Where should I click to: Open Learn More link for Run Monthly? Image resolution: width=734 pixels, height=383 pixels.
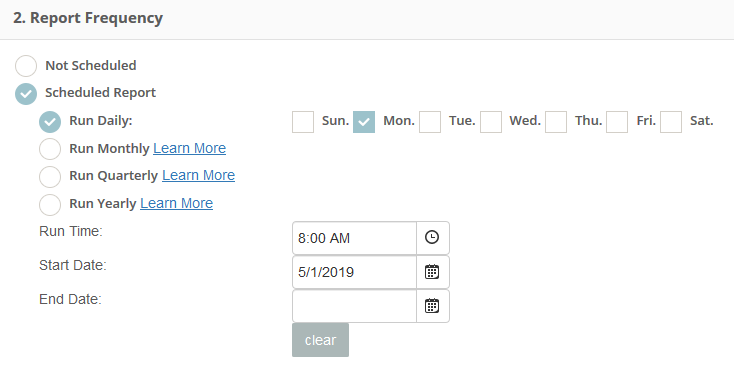(190, 148)
